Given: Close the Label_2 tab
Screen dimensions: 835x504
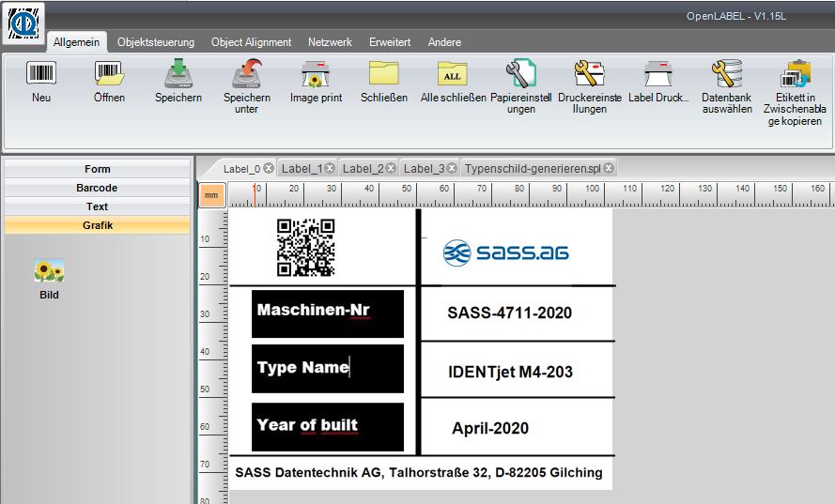Looking at the screenshot, I should (392, 168).
